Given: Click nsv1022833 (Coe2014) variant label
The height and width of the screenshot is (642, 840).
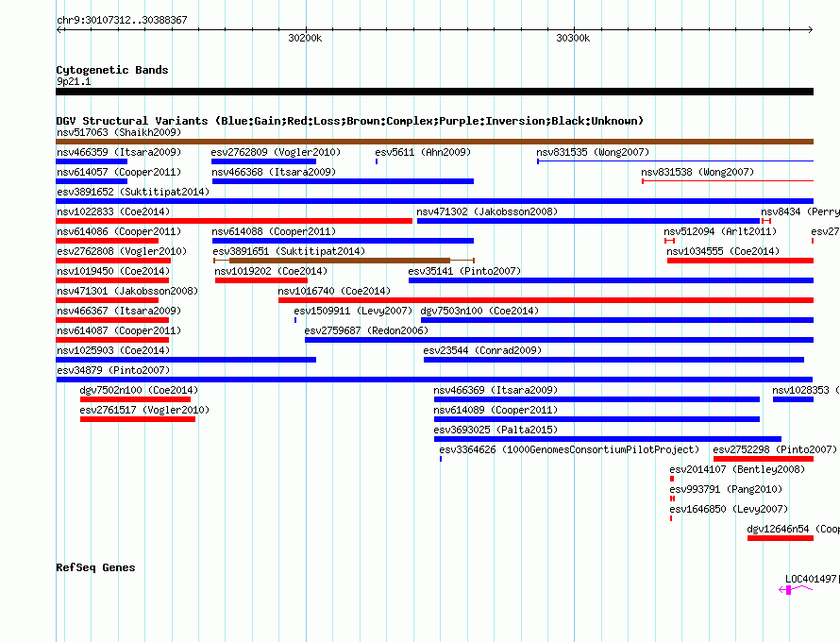Looking at the screenshot, I should pyautogui.click(x=113, y=211).
